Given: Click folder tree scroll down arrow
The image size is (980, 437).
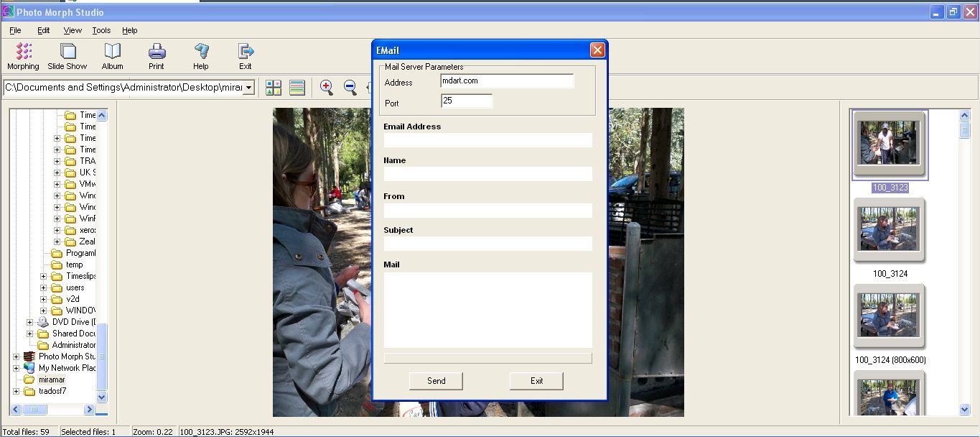Looking at the screenshot, I should click(x=101, y=397).
